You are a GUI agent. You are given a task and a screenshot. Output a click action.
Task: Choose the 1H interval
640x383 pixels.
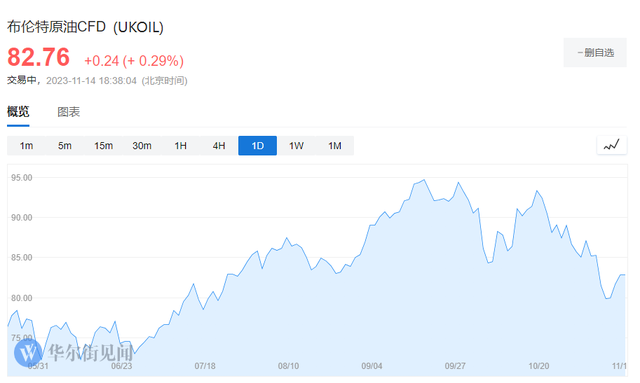pyautogui.click(x=180, y=146)
